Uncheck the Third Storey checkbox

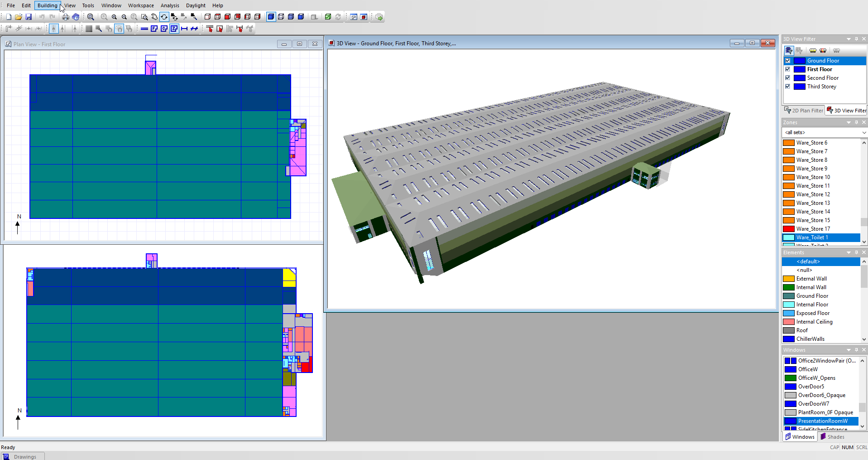coord(788,87)
